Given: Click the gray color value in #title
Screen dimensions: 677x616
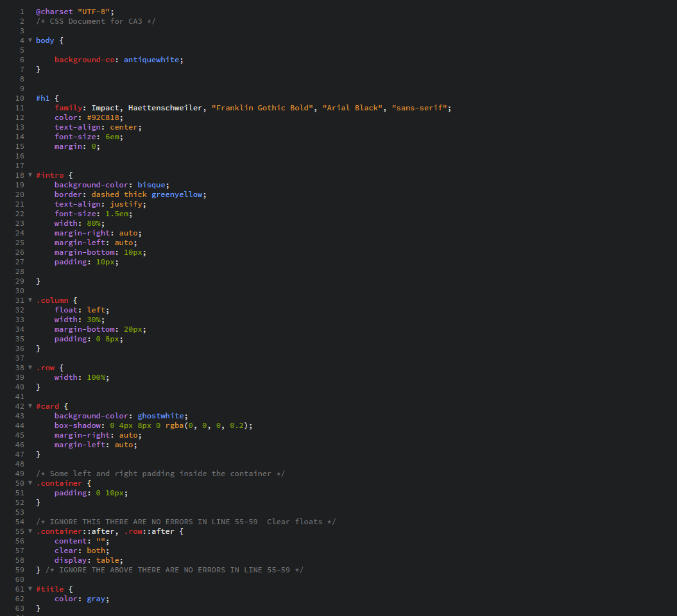Looking at the screenshot, I should (x=96, y=599).
